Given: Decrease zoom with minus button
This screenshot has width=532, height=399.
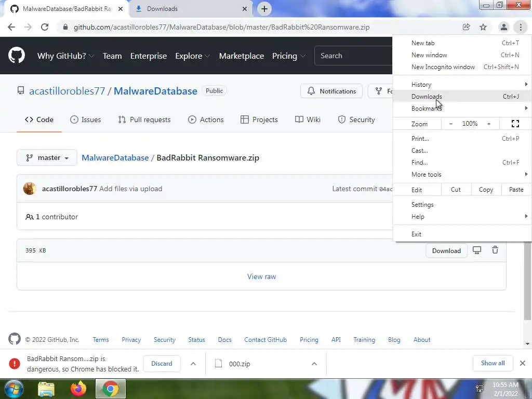Looking at the screenshot, I should 450,124.
